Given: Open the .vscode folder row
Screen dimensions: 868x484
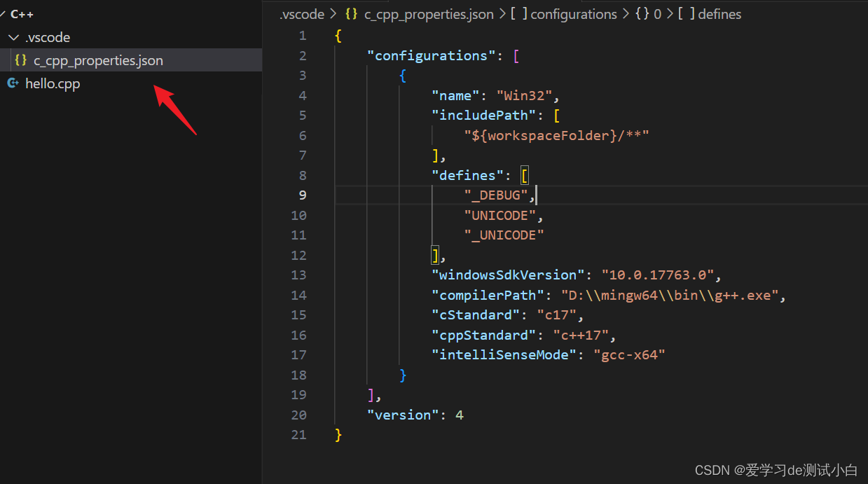Looking at the screenshot, I should click(x=131, y=37).
